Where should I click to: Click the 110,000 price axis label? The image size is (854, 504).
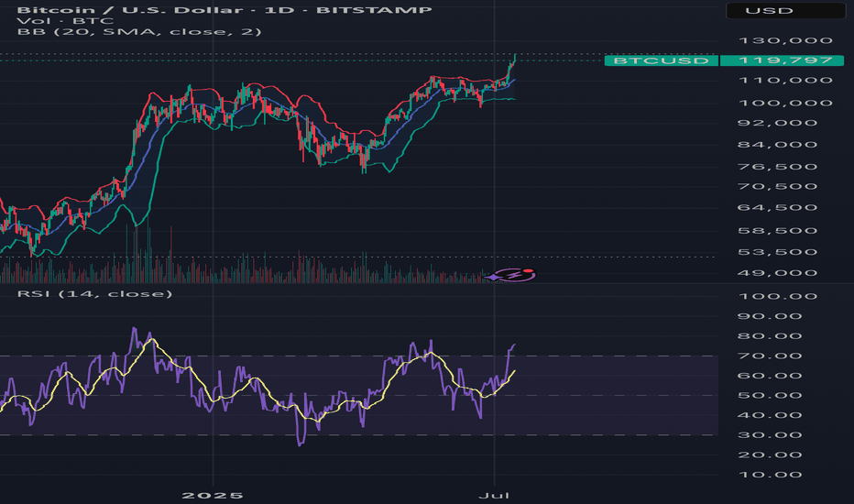point(785,81)
